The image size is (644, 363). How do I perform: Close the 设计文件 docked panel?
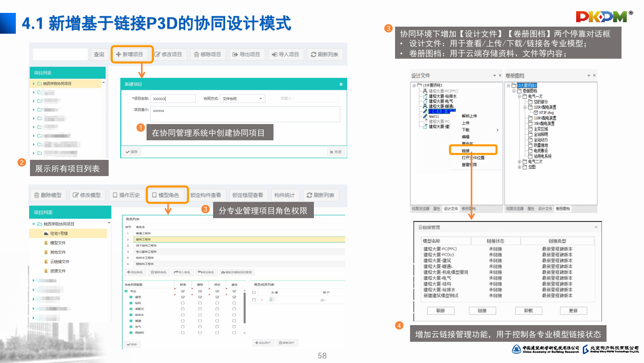tap(500, 76)
